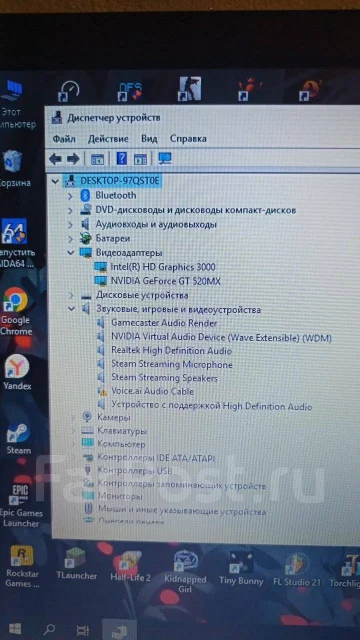Select the Мониторы category
This screenshot has height=640, width=360.
120,497
